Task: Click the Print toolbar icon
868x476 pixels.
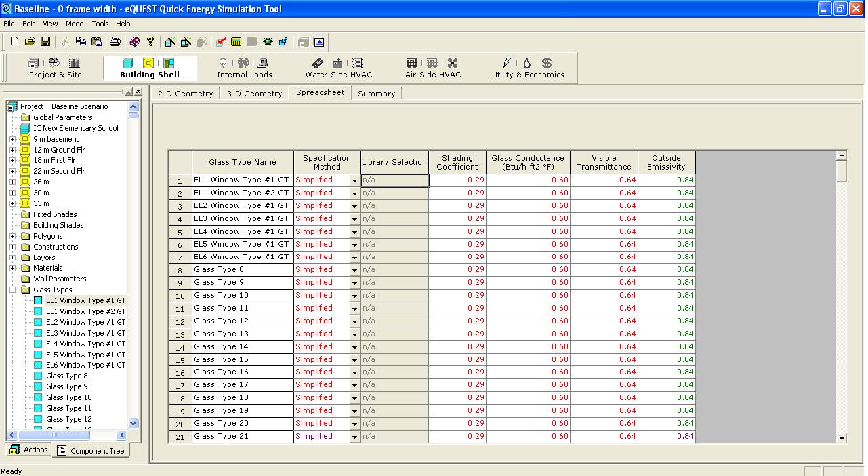Action: click(115, 42)
